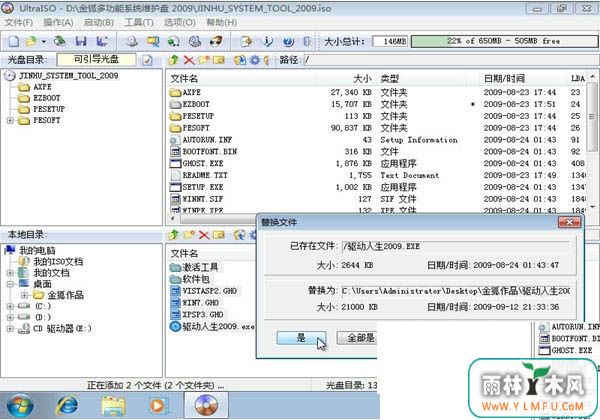Click the red X Delete icon in the image pane toolbar
The height and width of the screenshot is (420, 600).
[x=189, y=60]
